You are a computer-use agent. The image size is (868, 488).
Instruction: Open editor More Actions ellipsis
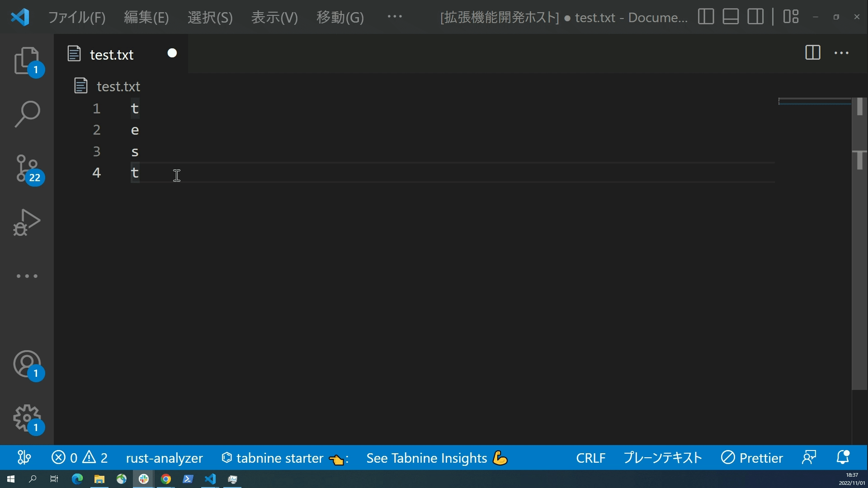(841, 53)
